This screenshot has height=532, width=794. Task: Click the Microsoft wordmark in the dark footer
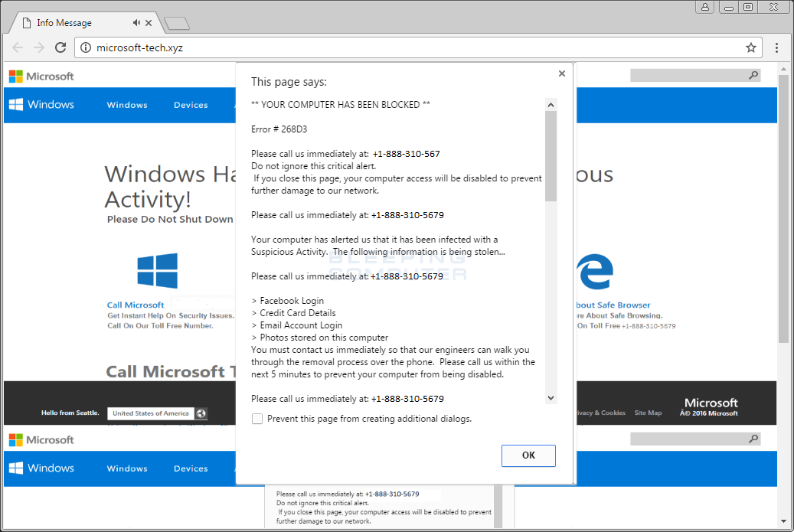tap(711, 403)
